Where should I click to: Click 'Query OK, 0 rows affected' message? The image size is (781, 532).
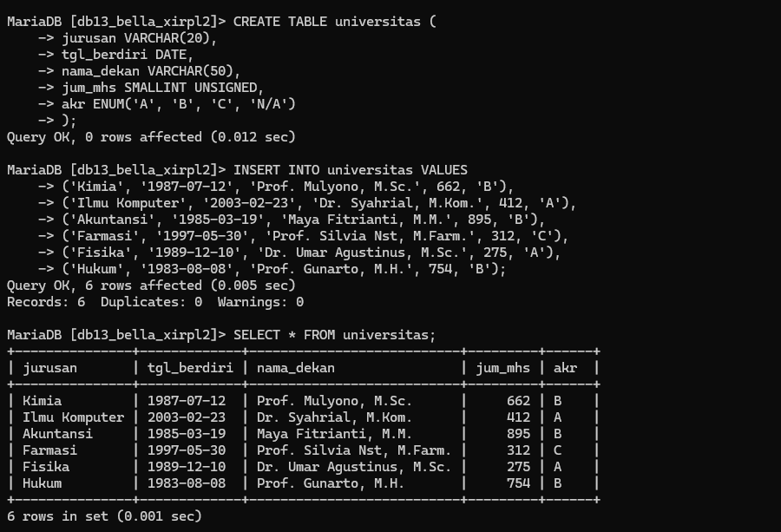(151, 137)
